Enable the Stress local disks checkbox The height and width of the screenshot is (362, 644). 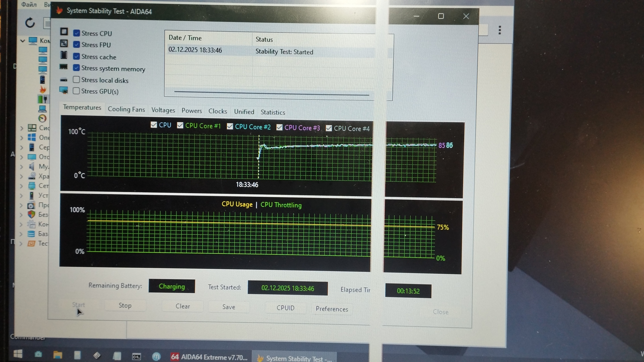tap(76, 80)
